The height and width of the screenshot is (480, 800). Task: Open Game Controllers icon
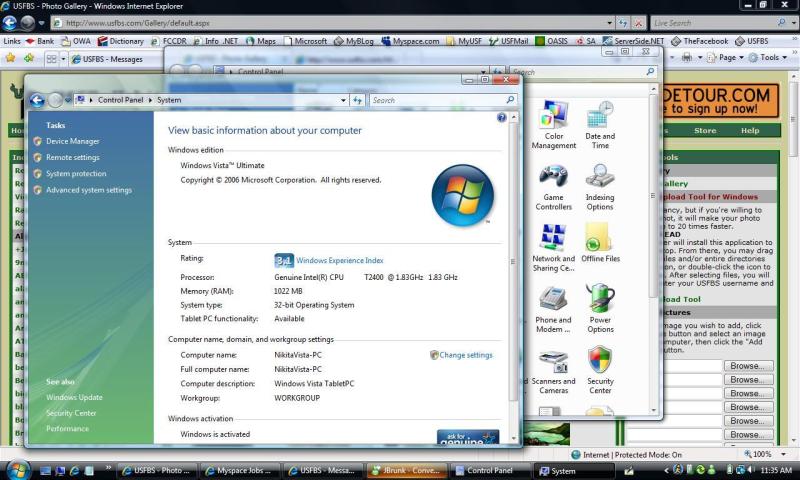(554, 187)
